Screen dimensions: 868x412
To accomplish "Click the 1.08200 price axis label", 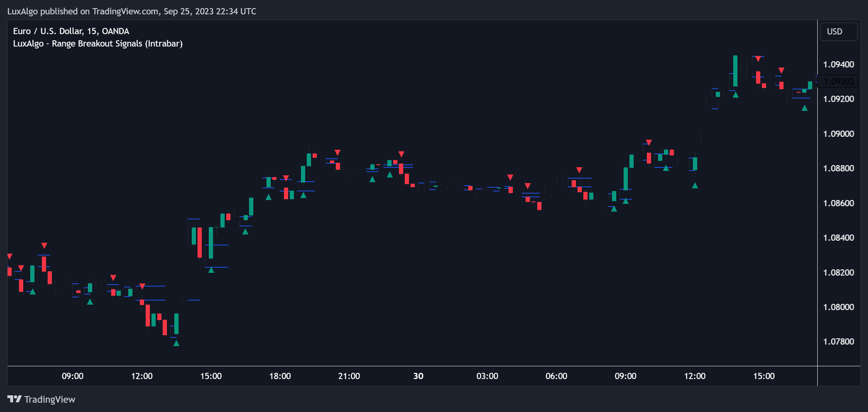I will point(839,272).
